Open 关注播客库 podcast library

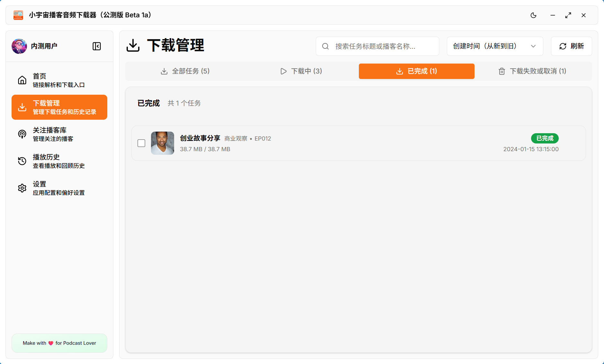[x=59, y=134]
